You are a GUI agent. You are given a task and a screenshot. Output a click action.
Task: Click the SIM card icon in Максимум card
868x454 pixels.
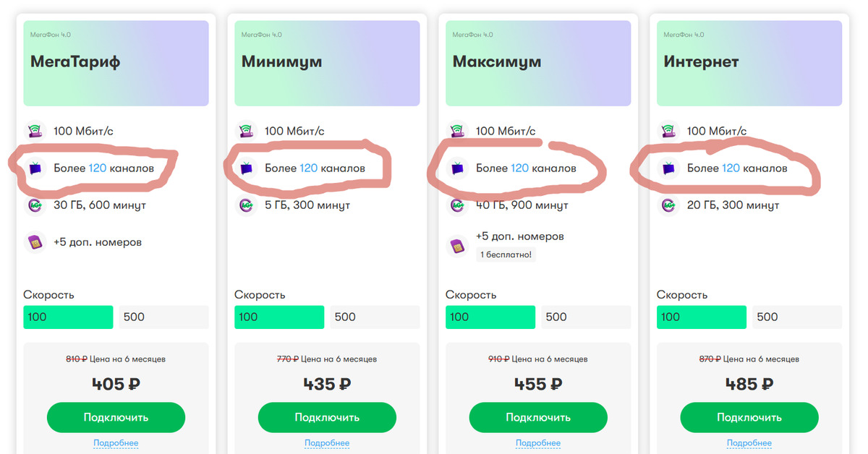(x=457, y=244)
